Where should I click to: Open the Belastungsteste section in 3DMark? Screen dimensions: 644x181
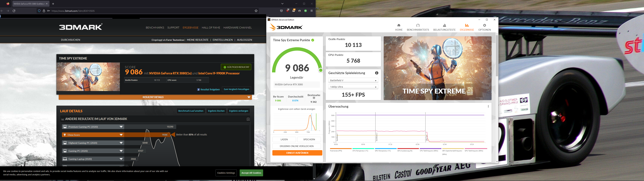coord(444,27)
